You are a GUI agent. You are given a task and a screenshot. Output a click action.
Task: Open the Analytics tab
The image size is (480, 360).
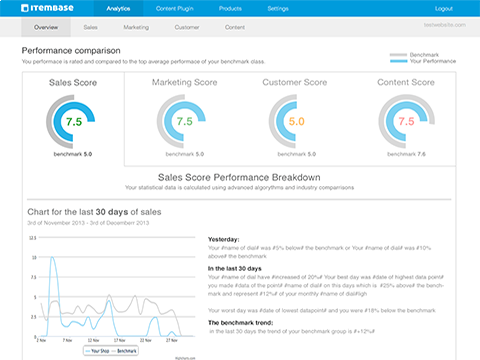[x=118, y=8]
